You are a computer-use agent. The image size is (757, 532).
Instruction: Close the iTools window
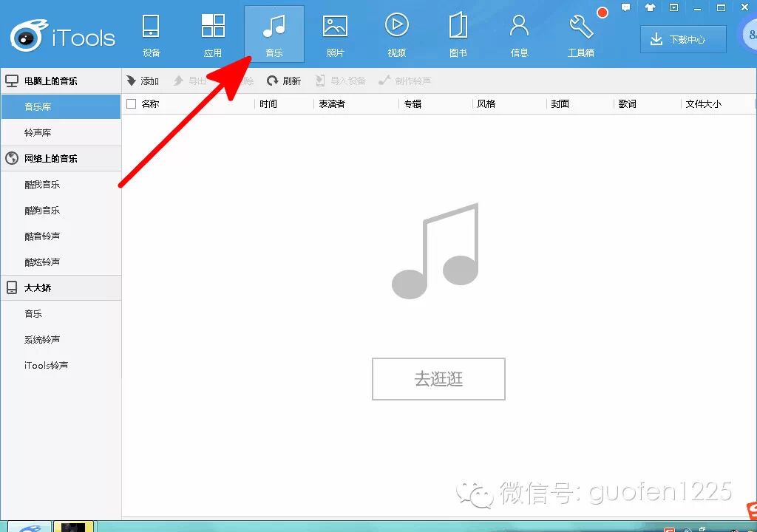744,7
